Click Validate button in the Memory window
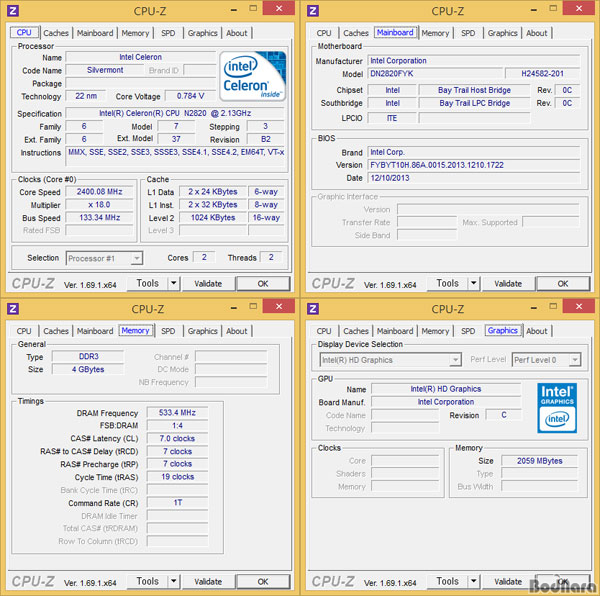600x596 pixels. (208, 581)
